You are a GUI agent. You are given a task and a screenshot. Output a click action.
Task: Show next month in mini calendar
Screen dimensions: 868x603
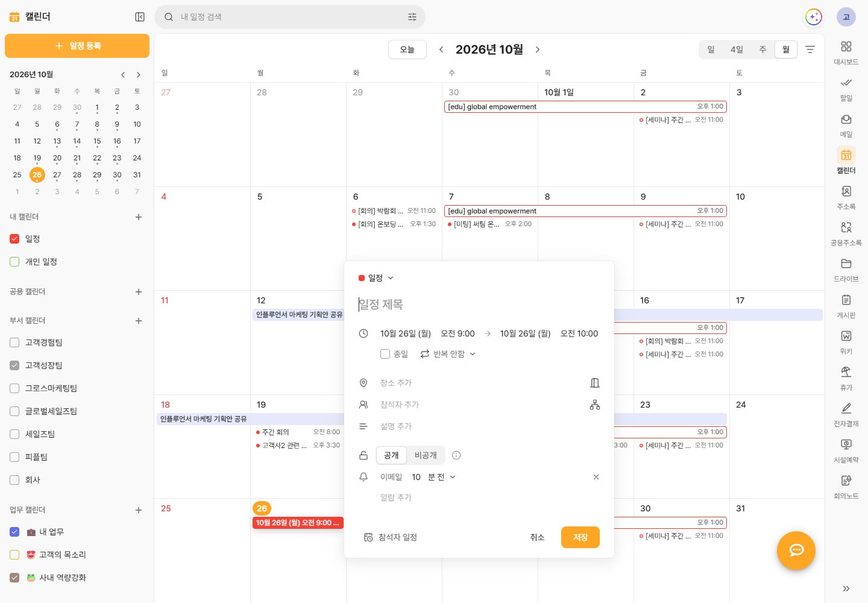click(x=139, y=75)
